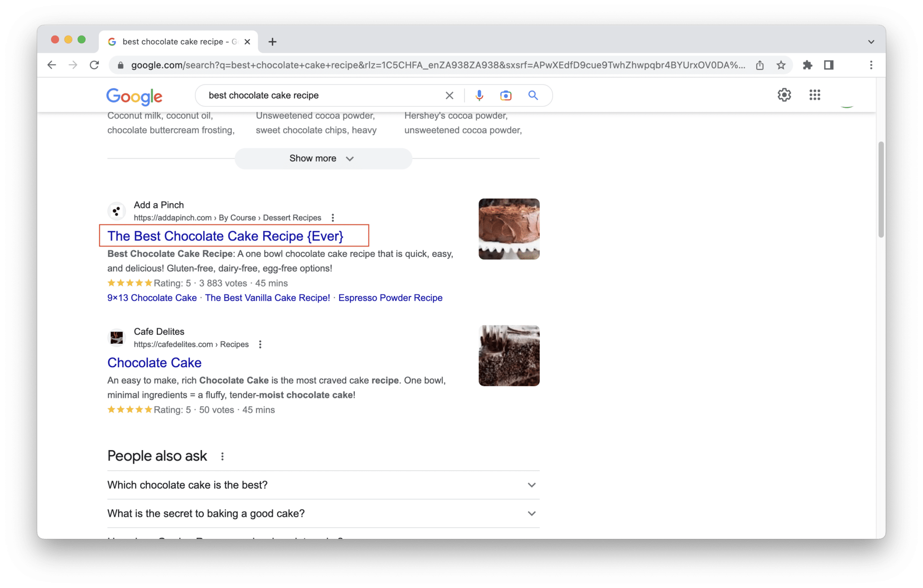The height and width of the screenshot is (588, 923).
Task: Open Google Lens image search
Action: click(x=506, y=95)
